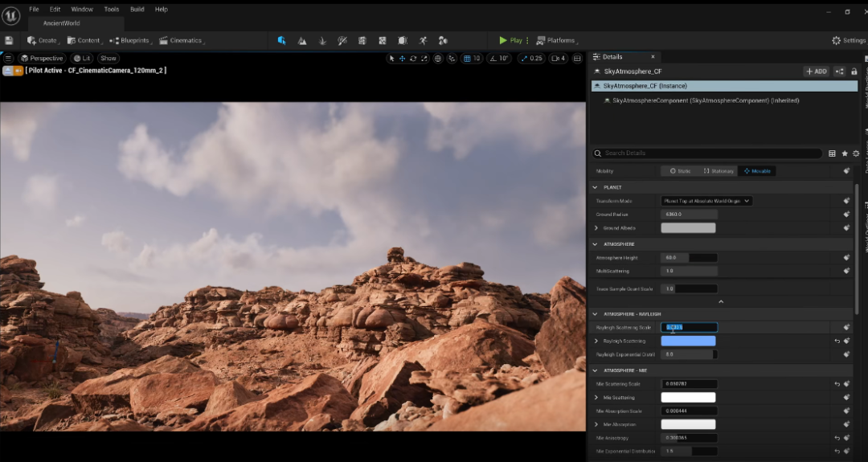This screenshot has width=868, height=462.
Task: Open the Build menu
Action: (x=137, y=10)
